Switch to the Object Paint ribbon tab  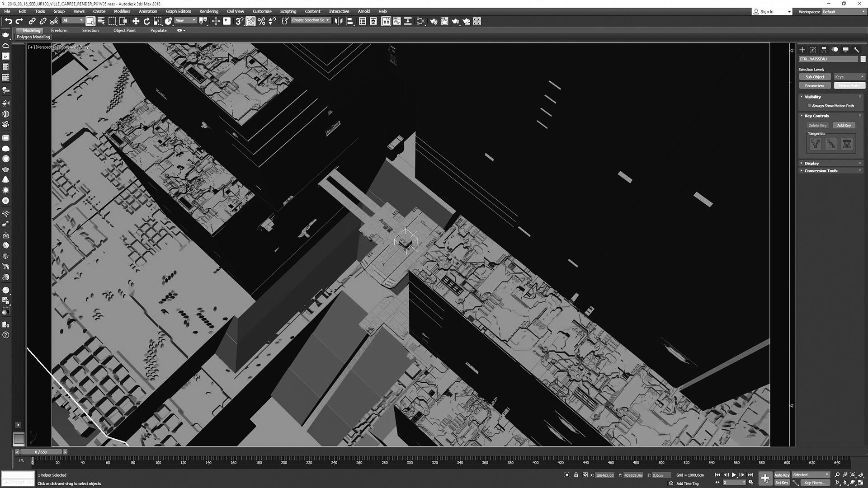(x=124, y=30)
